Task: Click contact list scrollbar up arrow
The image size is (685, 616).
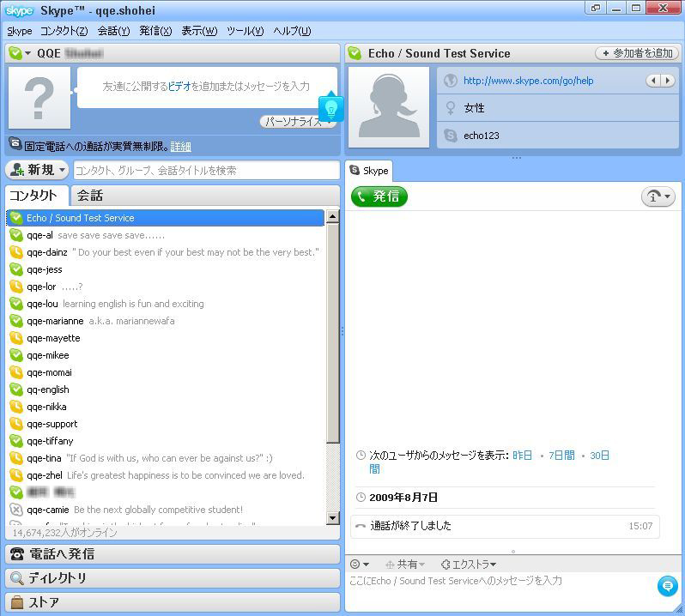Action: click(x=332, y=216)
